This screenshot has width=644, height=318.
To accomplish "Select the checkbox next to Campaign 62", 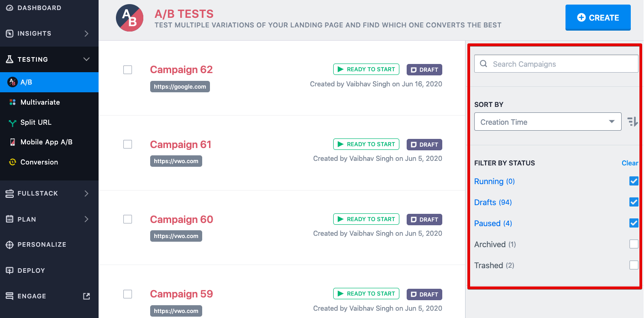I will click(x=127, y=69).
